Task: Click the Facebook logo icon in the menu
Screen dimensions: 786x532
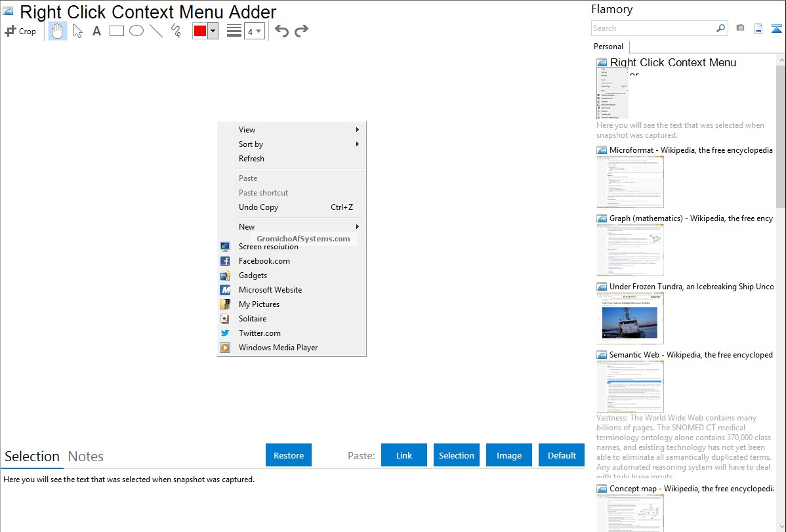Action: pyautogui.click(x=225, y=260)
